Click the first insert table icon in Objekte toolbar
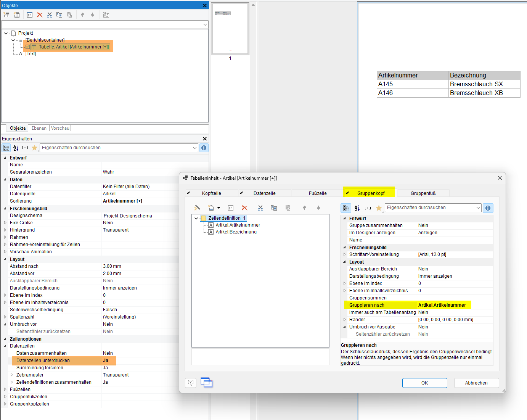Viewport: 527px width, 420px height. 6,15
